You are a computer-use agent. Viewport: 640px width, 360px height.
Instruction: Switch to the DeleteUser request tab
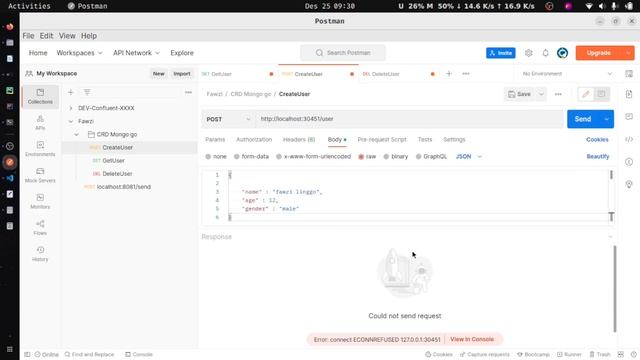click(x=399, y=74)
